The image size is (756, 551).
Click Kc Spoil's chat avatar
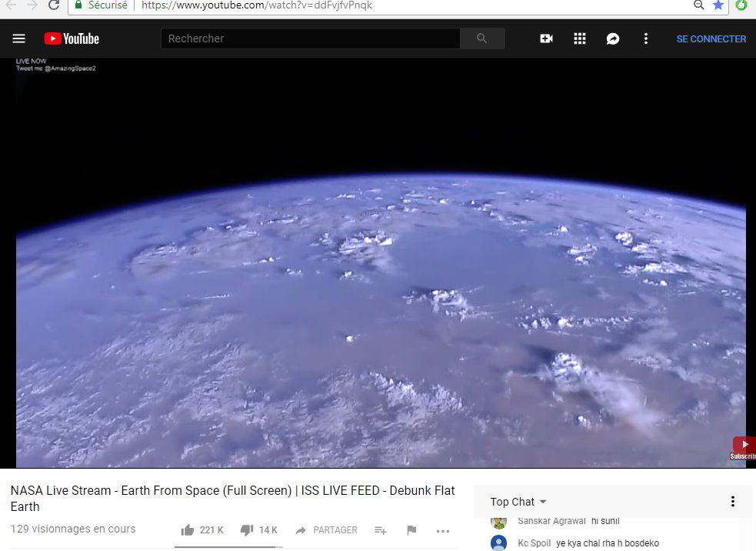pos(498,543)
